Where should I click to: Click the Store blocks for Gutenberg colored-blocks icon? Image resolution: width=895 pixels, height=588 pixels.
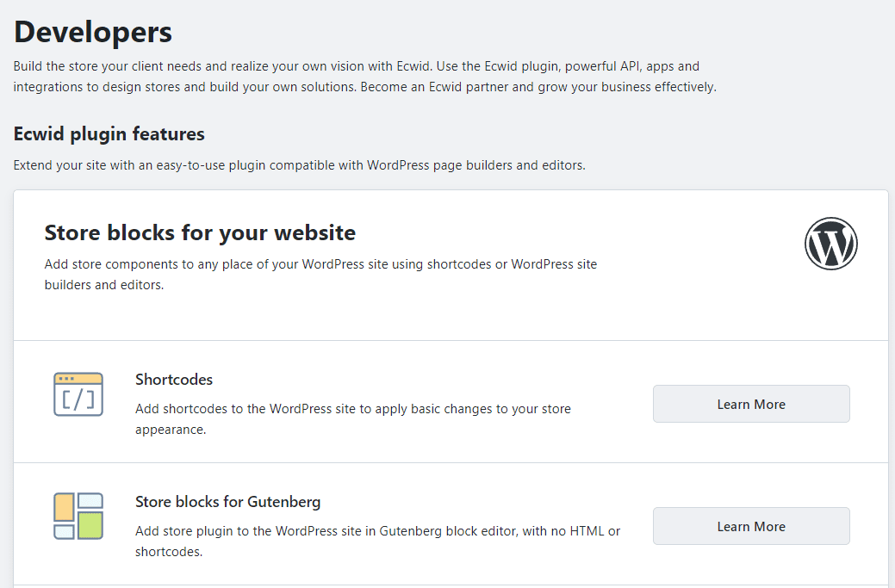coord(78,517)
